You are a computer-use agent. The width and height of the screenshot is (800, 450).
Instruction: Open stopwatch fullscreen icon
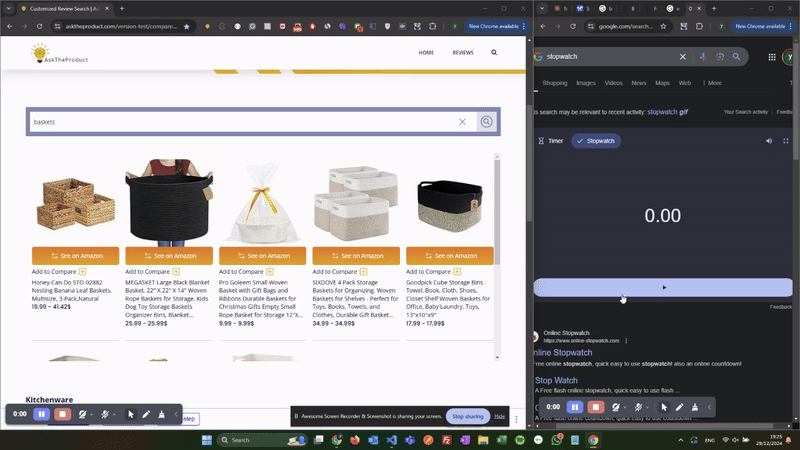click(786, 141)
